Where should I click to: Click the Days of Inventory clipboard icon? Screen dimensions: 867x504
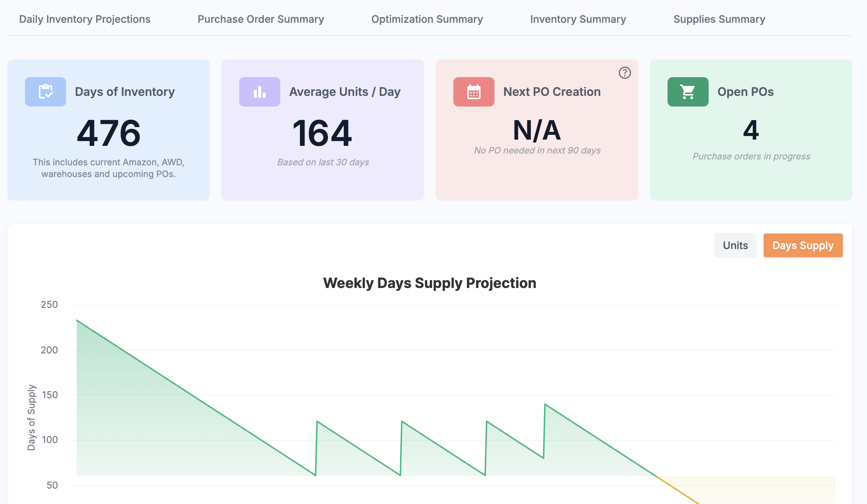[x=45, y=92]
